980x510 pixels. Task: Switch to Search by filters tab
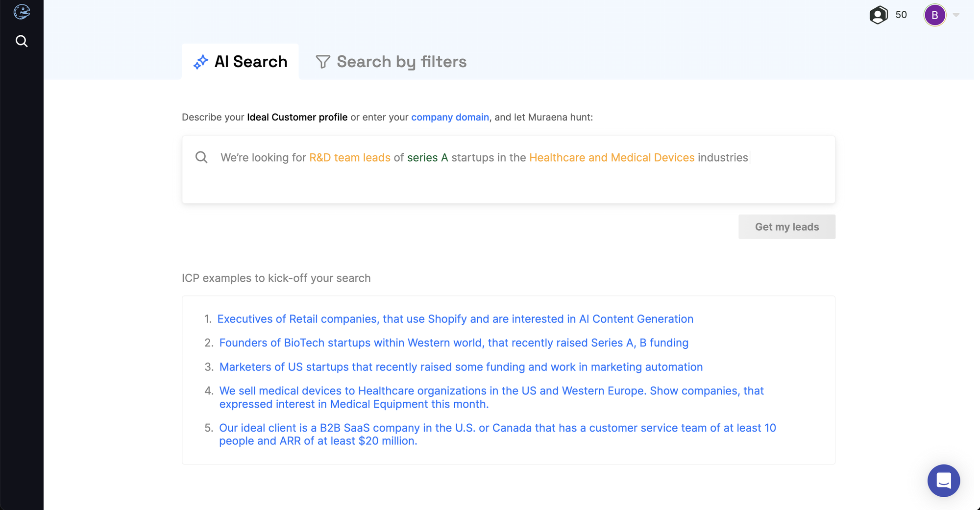click(401, 62)
